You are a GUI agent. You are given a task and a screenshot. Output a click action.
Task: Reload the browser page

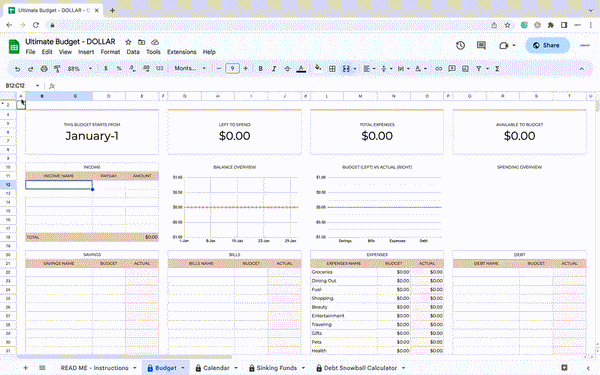[x=36, y=25]
